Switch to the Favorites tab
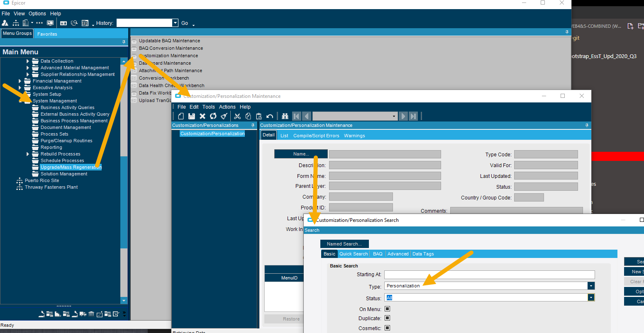This screenshot has width=644, height=333. 47,34
